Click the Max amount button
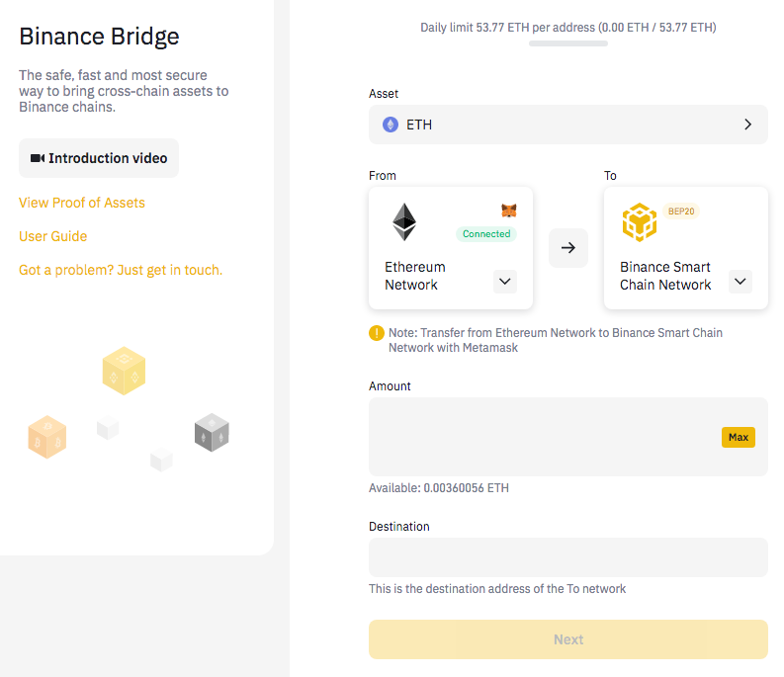Screen dimensions: 784x677 pos(738,438)
